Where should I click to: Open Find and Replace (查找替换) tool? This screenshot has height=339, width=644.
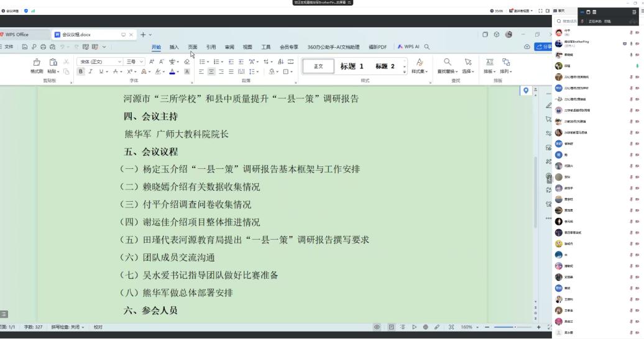(448, 62)
